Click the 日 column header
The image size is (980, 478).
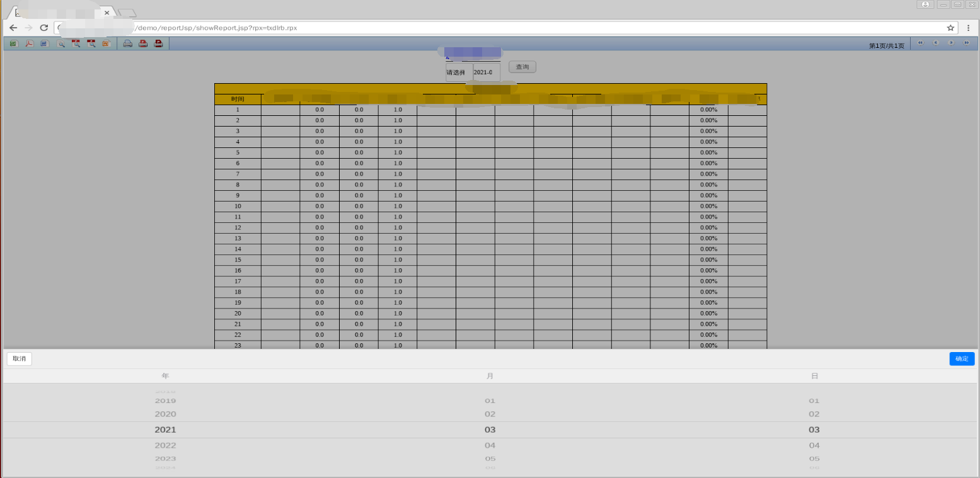coord(814,376)
